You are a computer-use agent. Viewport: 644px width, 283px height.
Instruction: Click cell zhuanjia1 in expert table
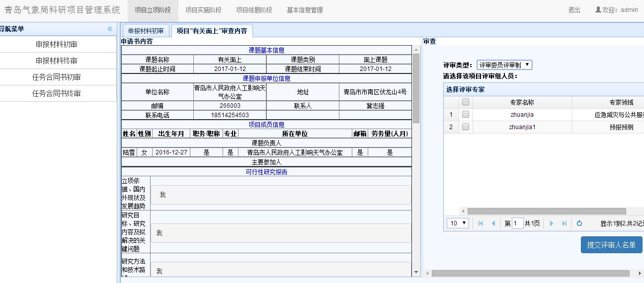click(522, 127)
